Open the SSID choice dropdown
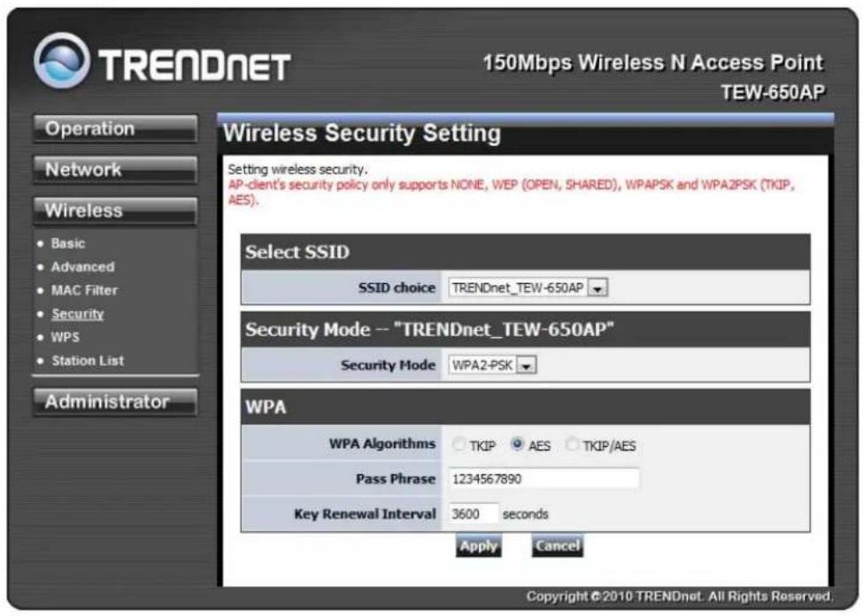The height and width of the screenshot is (616, 864). pyautogui.click(x=528, y=288)
